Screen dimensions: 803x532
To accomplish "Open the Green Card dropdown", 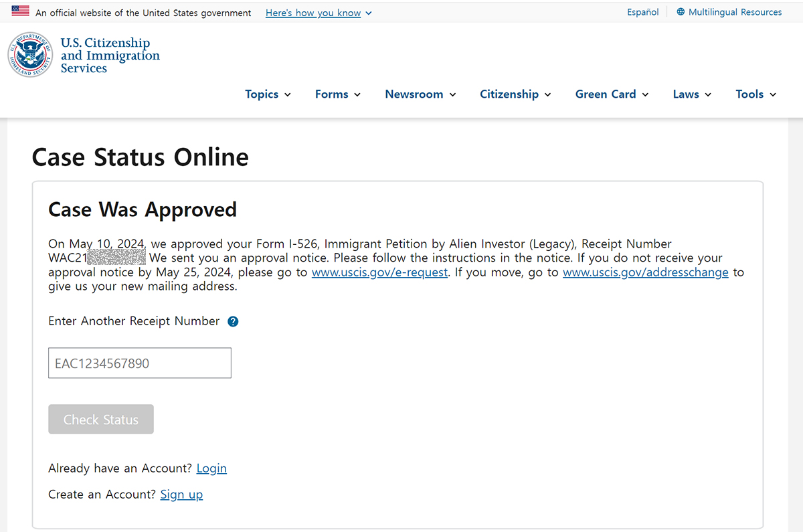I will [x=612, y=94].
